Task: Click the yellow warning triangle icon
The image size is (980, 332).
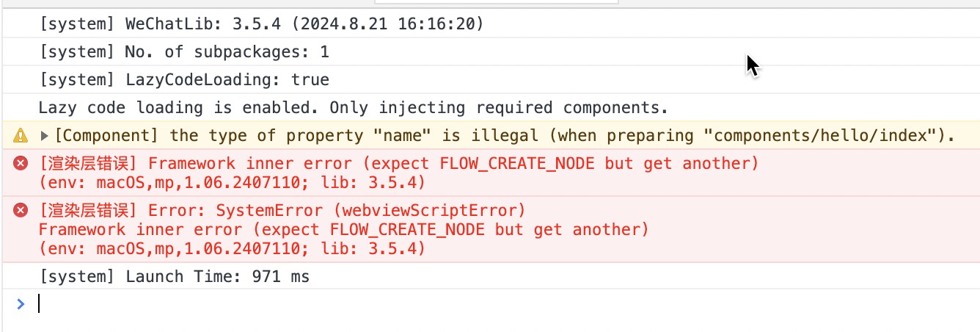Action: click(x=21, y=136)
